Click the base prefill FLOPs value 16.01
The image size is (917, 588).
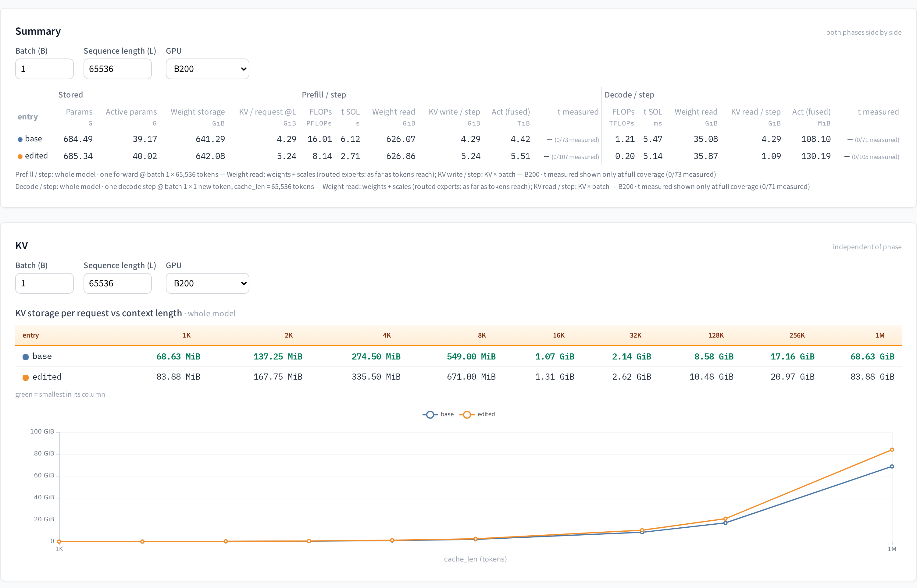point(320,139)
